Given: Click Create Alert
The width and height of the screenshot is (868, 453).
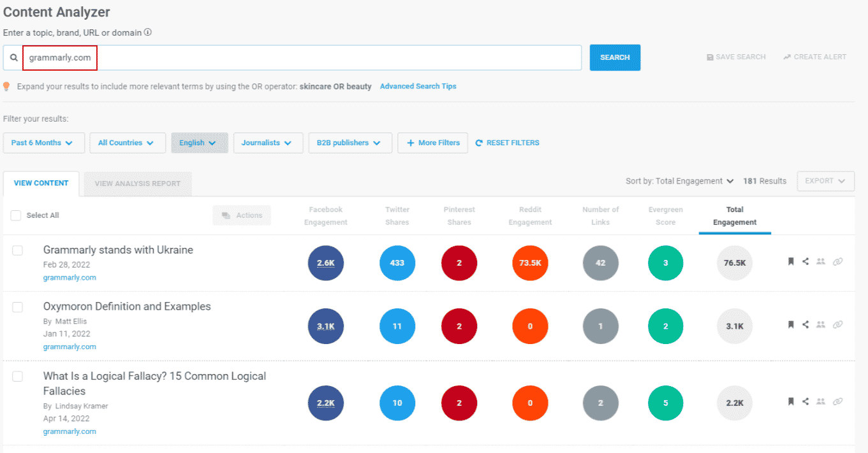Looking at the screenshot, I should pyautogui.click(x=814, y=57).
